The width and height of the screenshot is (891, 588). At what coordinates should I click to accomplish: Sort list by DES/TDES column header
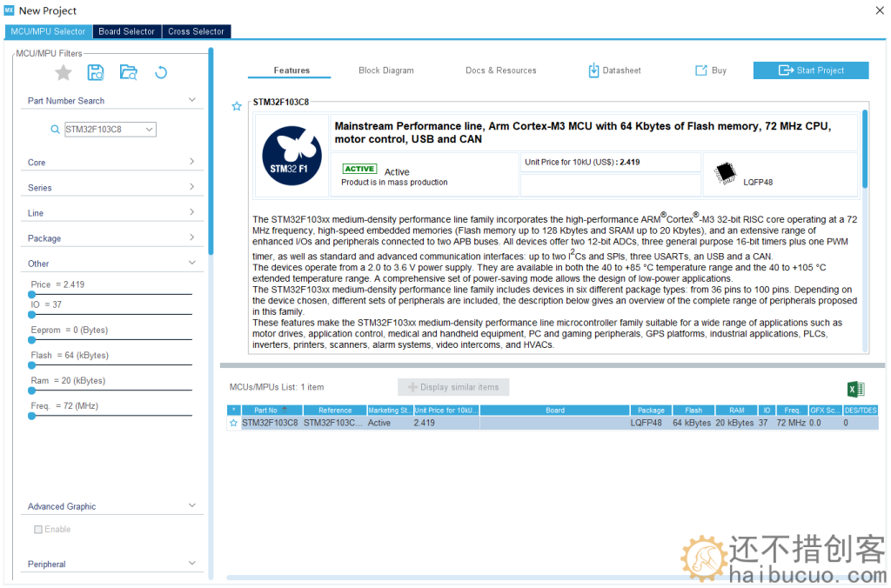point(861,411)
